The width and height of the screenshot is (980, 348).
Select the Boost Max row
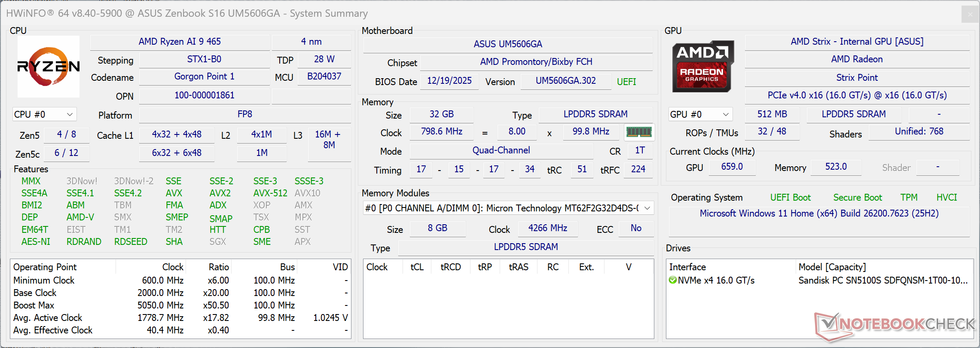point(34,305)
